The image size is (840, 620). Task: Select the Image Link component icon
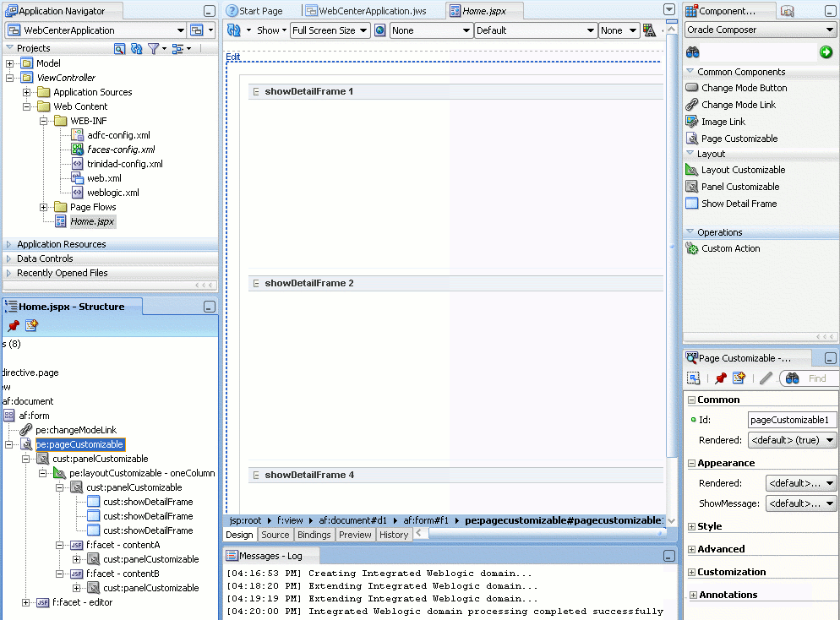(691, 122)
